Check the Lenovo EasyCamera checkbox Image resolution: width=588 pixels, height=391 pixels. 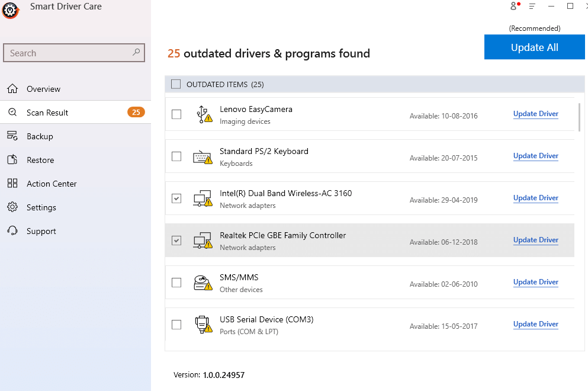(176, 114)
